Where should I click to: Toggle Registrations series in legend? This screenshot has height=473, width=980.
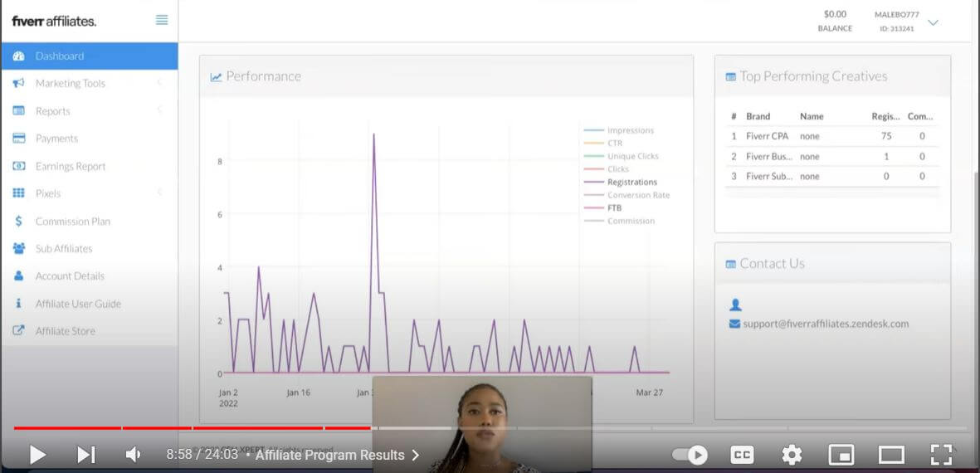coord(621,183)
